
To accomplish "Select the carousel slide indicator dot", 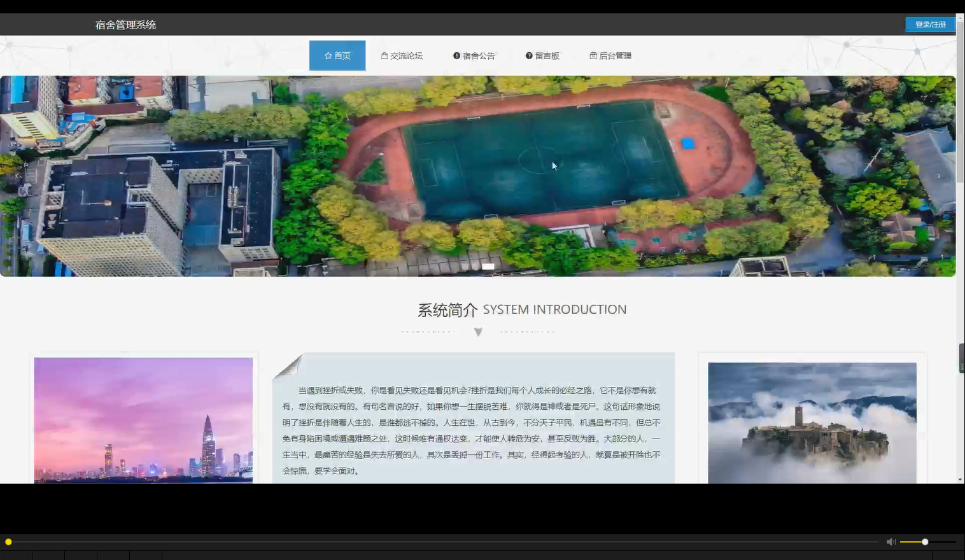I will [x=488, y=267].
